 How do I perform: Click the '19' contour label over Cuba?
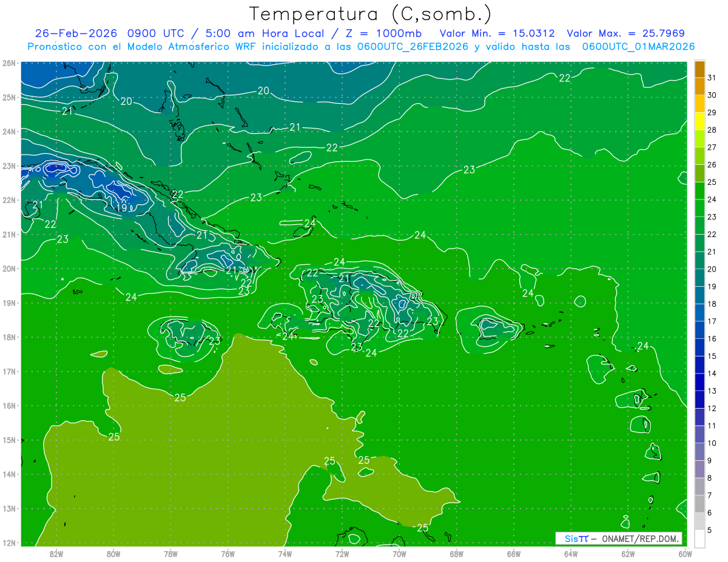click(x=121, y=208)
